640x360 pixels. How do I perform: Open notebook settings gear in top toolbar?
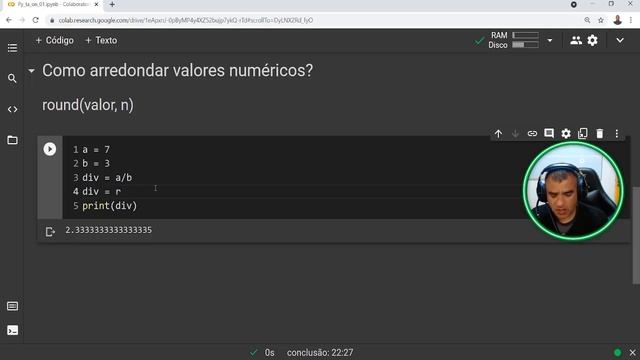tap(592, 40)
